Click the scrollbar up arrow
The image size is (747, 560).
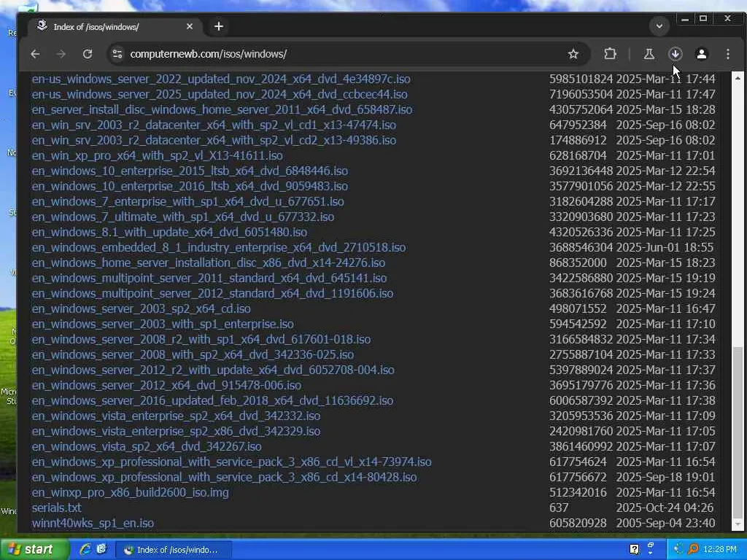[738, 77]
